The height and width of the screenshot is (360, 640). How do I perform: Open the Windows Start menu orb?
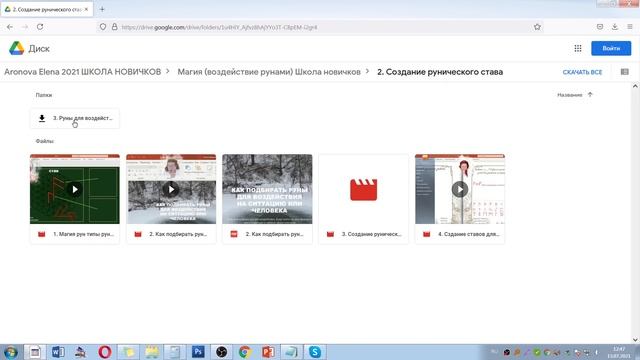tap(11, 352)
